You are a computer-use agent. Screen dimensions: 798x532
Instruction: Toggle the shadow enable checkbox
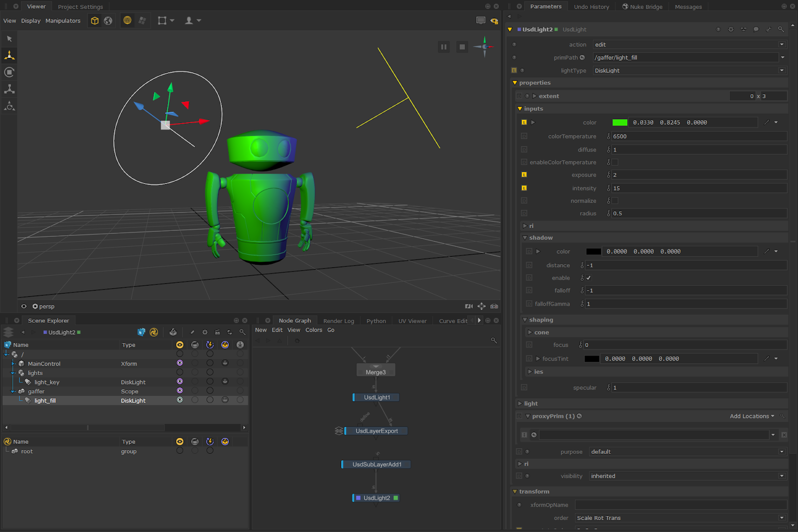589,278
